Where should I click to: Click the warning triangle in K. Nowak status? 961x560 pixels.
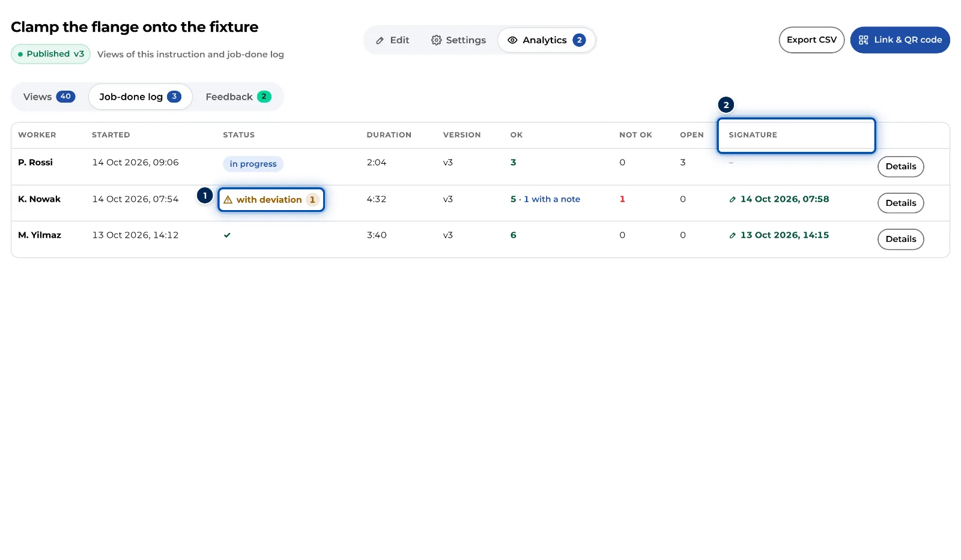pyautogui.click(x=228, y=200)
